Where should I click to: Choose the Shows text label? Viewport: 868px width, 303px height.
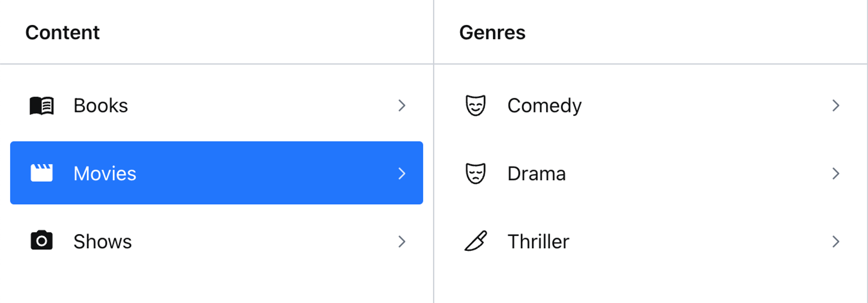click(103, 242)
